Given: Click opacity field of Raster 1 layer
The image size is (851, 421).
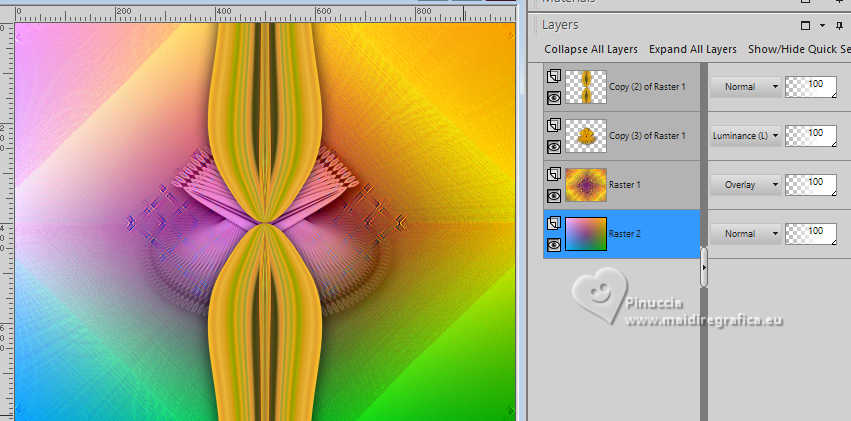Looking at the screenshot, I should [811, 185].
